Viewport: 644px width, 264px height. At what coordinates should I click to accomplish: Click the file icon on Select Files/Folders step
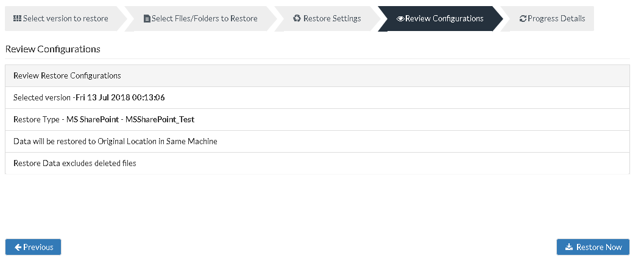coord(147,19)
